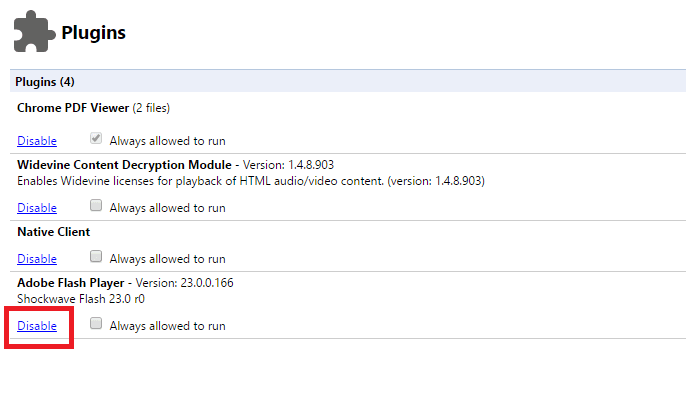Click the Plugins (4) section header

point(46,81)
